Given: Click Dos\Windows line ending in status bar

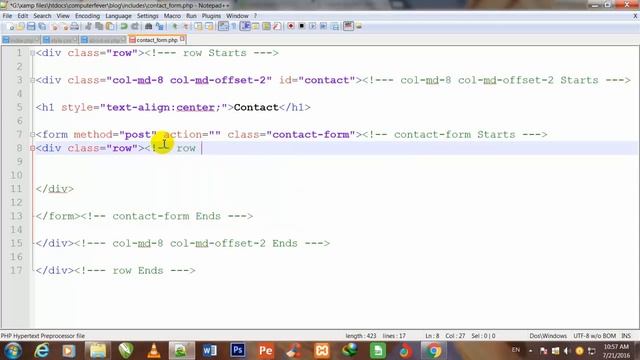Looking at the screenshot, I should 548,336.
